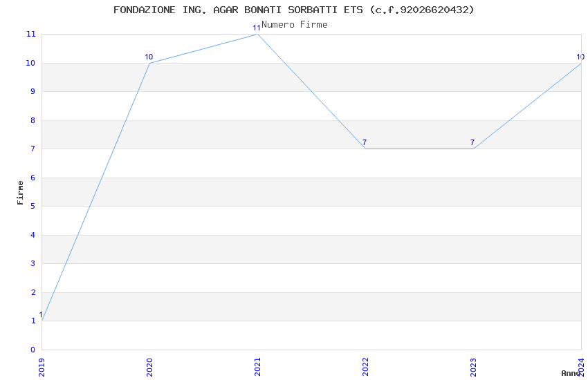Click the 'Anno' x-axis title

(571, 373)
